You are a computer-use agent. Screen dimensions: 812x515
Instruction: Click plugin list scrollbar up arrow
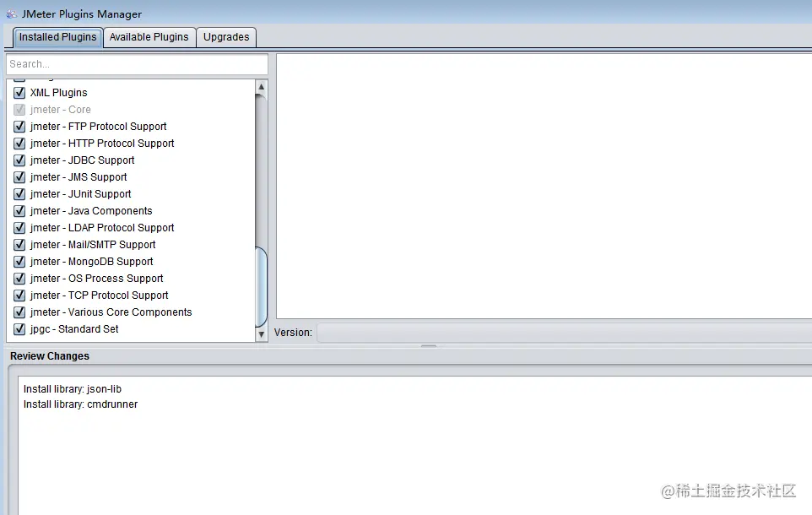(x=262, y=86)
